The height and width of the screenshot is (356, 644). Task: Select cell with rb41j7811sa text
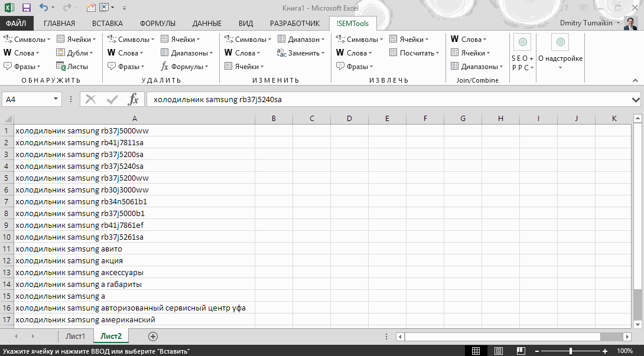134,142
